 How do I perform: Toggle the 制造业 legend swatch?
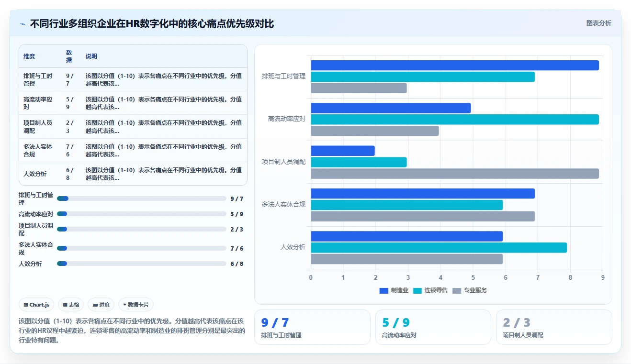tap(383, 290)
